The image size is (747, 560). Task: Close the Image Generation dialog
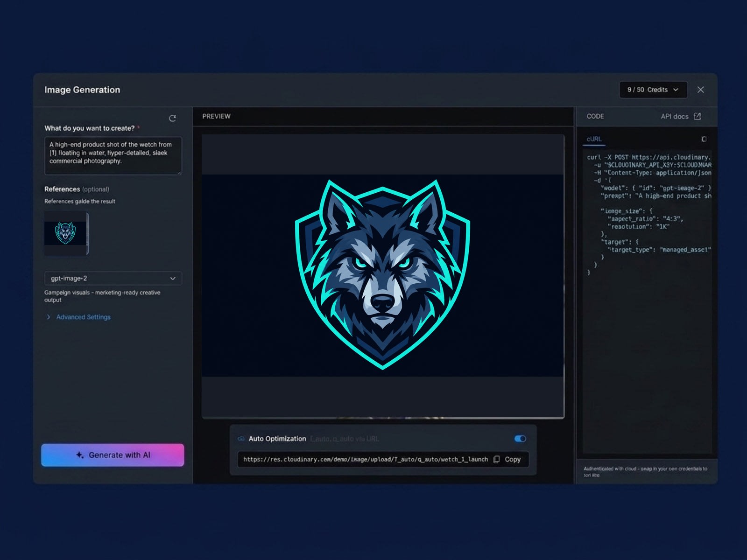pyautogui.click(x=700, y=90)
